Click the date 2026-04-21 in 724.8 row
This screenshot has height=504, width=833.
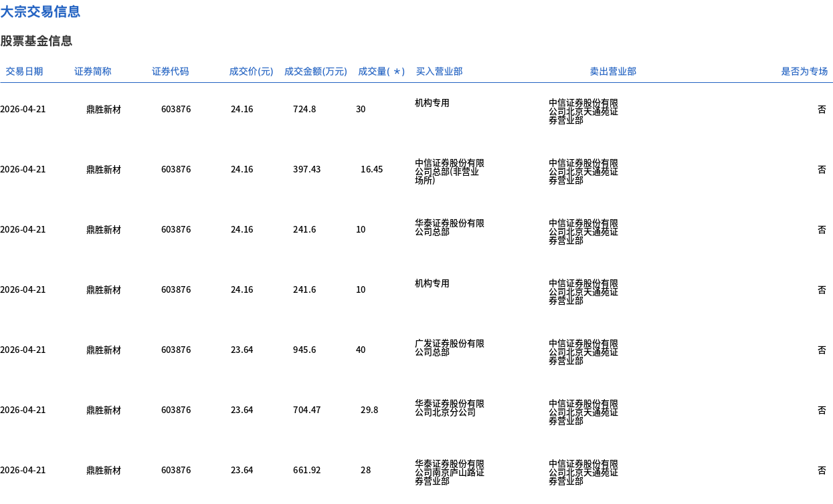pyautogui.click(x=23, y=110)
